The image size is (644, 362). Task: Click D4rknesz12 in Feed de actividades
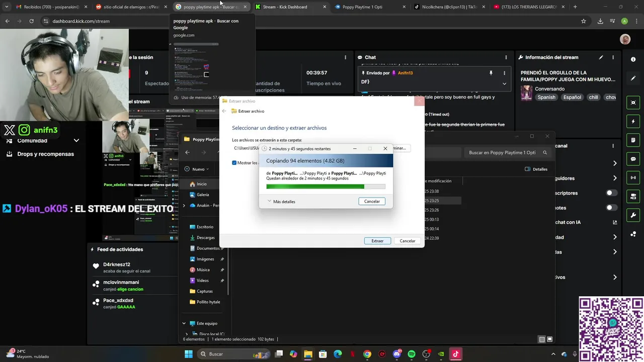coord(117,264)
